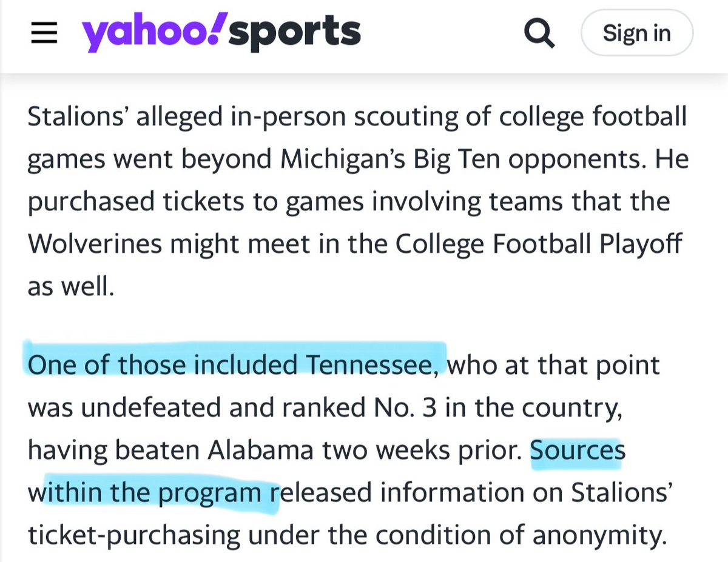Click the phrase "released information on"

pyautogui.click(x=393, y=493)
